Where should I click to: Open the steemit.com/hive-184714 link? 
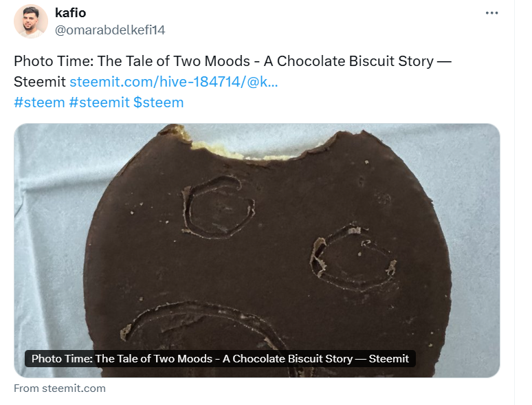click(x=174, y=82)
